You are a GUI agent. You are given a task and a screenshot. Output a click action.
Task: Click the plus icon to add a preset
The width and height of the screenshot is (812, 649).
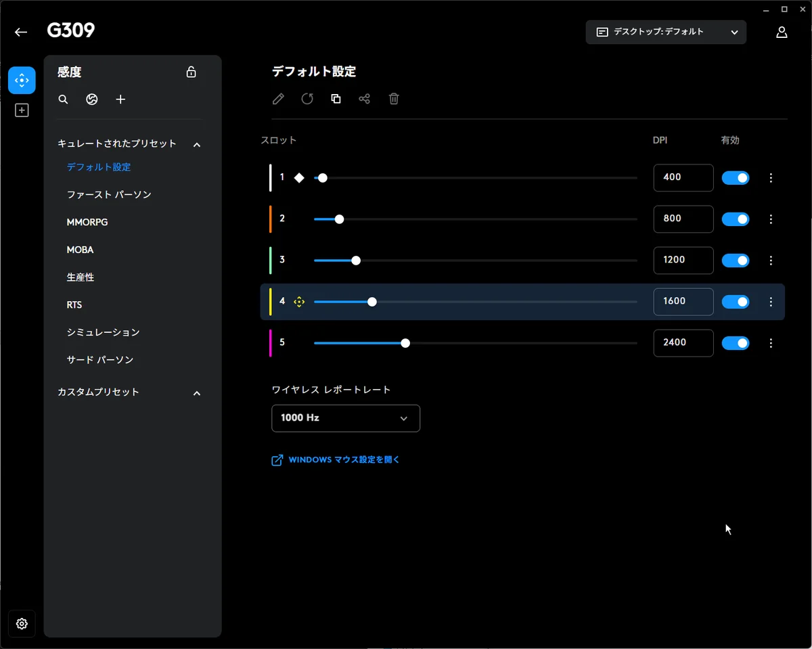tap(120, 99)
